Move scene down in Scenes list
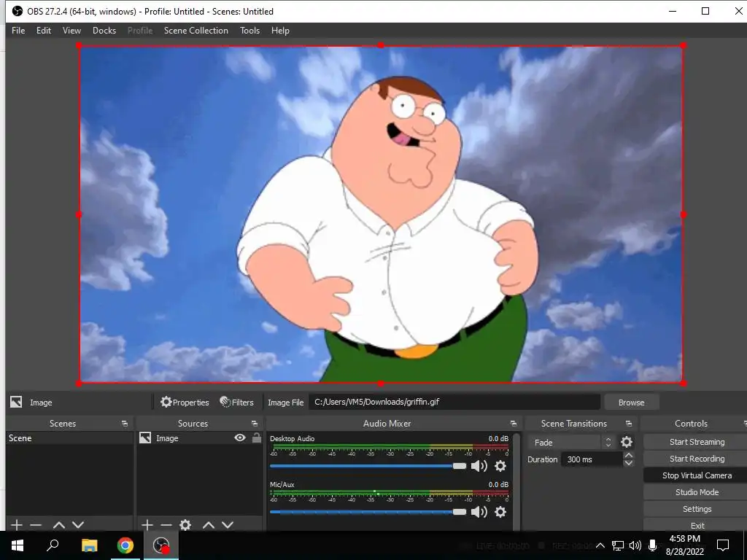Image resolution: width=747 pixels, height=560 pixels. tap(78, 525)
